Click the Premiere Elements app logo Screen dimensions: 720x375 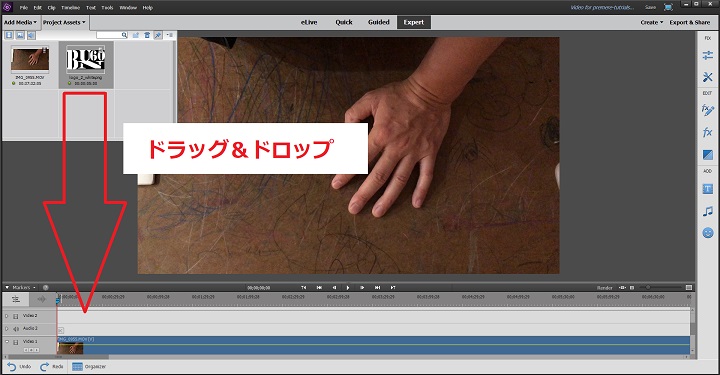pos(7,7)
